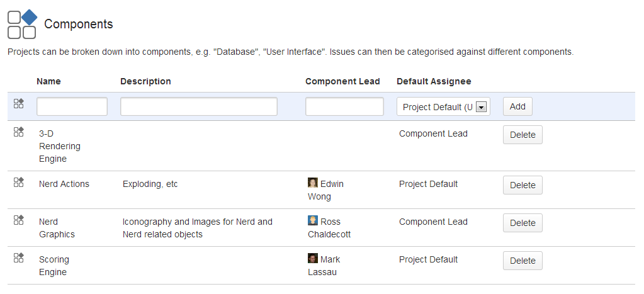The width and height of the screenshot is (644, 294).
Task: Click component icon beside Nerd Actions
Action: (x=19, y=182)
